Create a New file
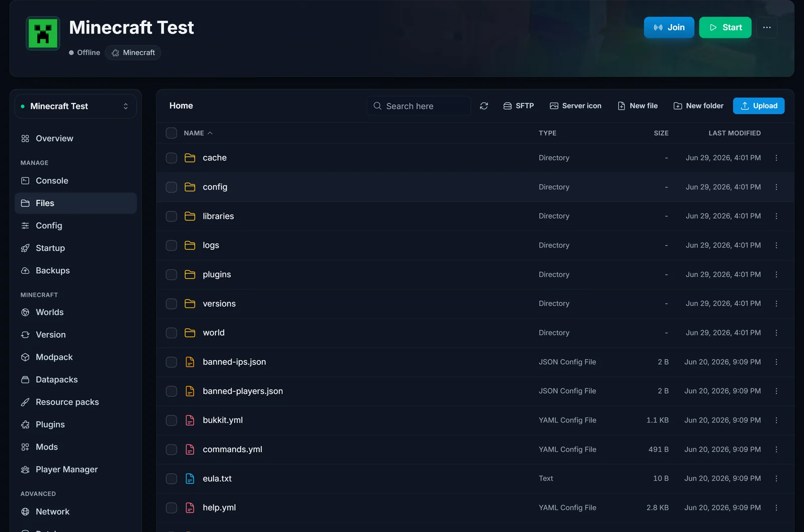 coord(638,106)
